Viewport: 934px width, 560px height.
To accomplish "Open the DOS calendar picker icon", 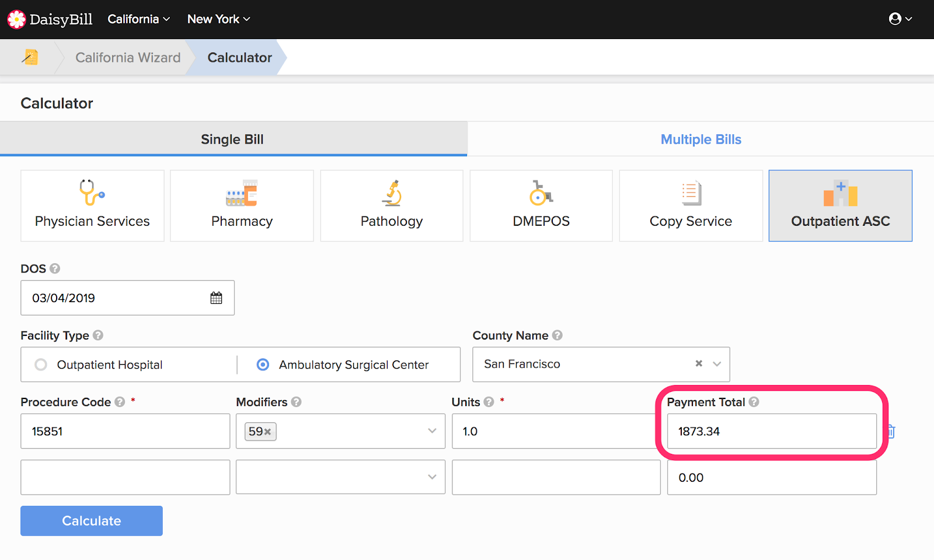I will 216,298.
